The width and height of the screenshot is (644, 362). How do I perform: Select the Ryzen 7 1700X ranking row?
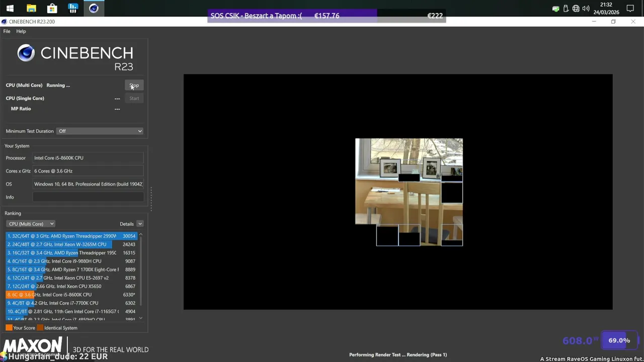[71, 269]
